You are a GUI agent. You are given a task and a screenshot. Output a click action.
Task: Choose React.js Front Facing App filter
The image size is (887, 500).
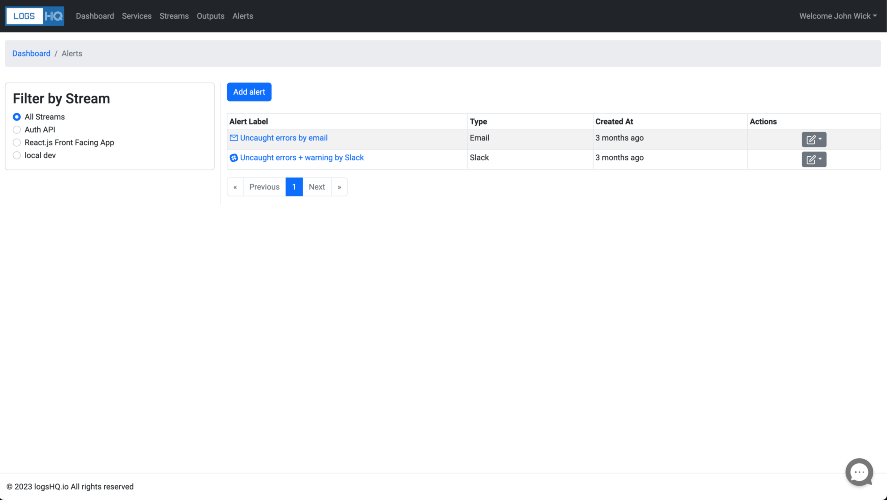[17, 143]
